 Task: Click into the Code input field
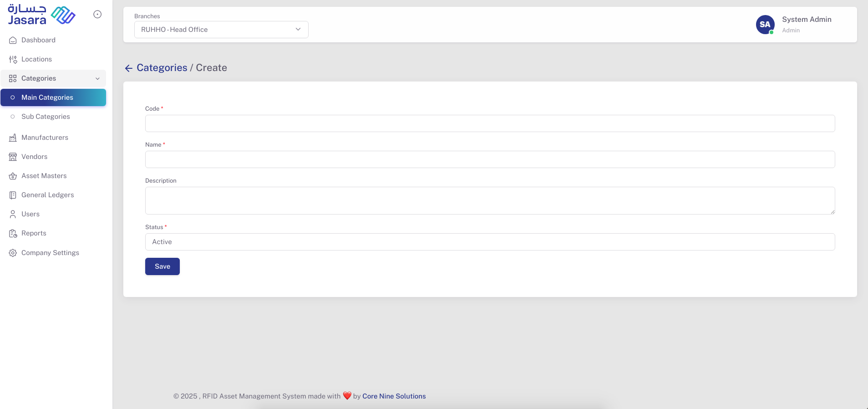(490, 123)
